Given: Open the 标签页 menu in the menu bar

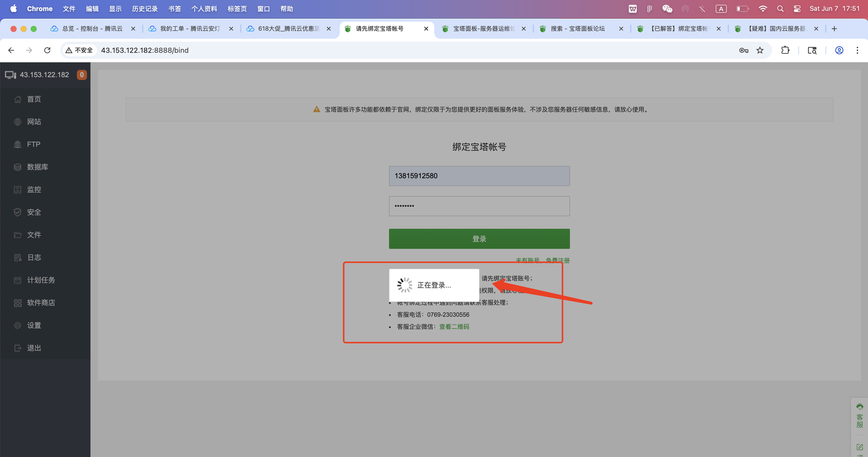Looking at the screenshot, I should click(x=237, y=9).
